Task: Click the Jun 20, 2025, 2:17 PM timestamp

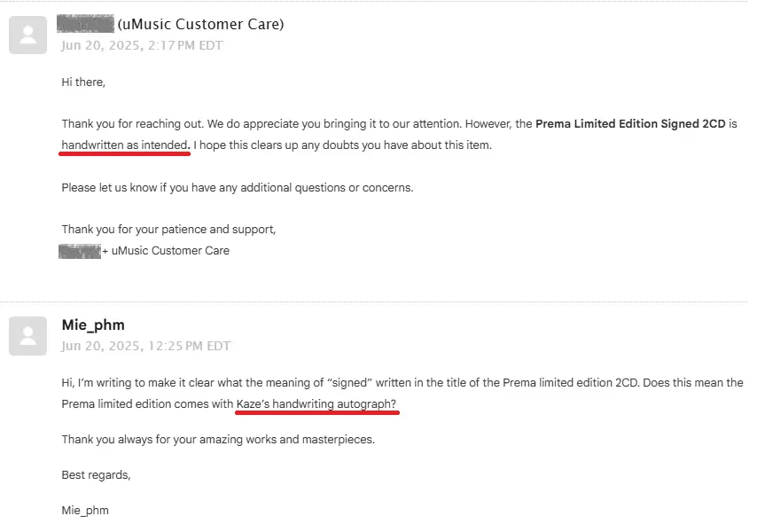Action: [x=142, y=45]
